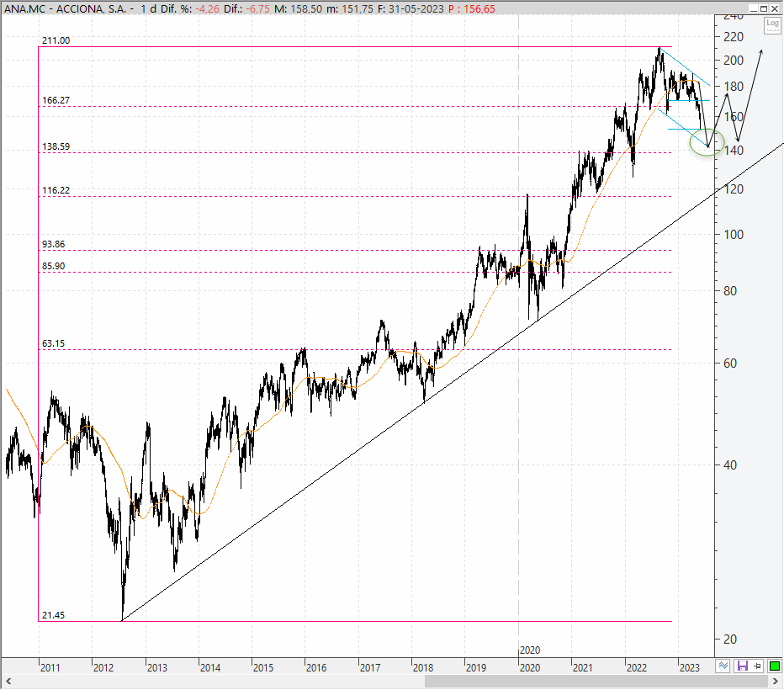The image size is (784, 690).
Task: Click the 2023 year label on time axis
Action: pyautogui.click(x=690, y=667)
